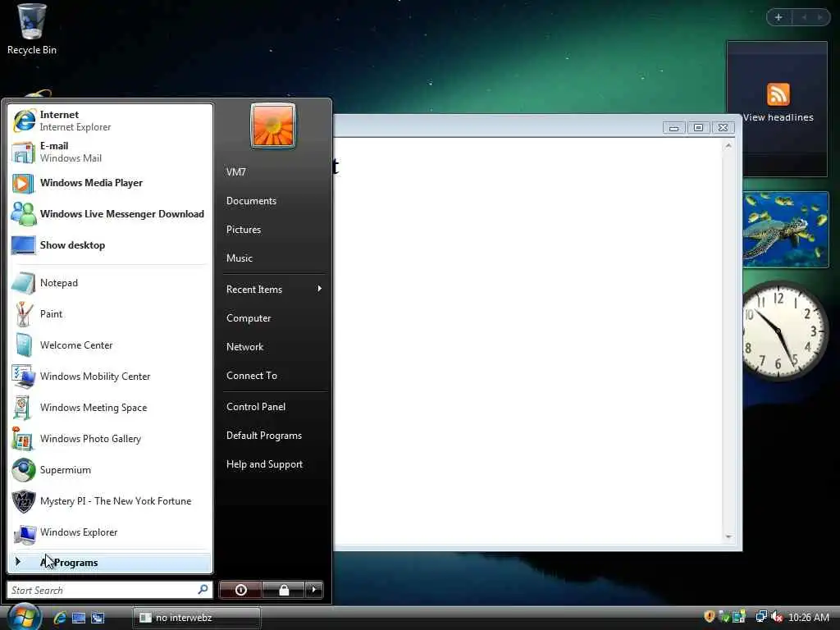The image size is (840, 630).
Task: Click Windows Live Messenger Download icon
Action: [24, 214]
